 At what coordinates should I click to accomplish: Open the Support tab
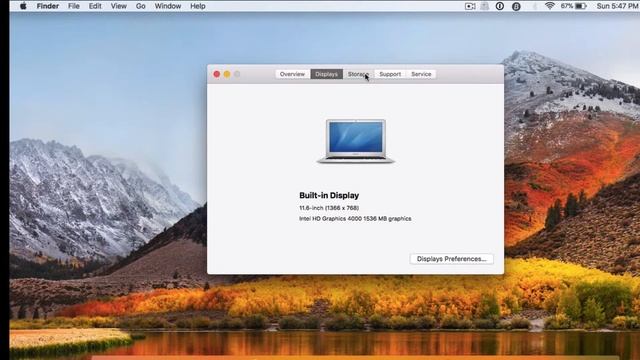click(x=390, y=74)
